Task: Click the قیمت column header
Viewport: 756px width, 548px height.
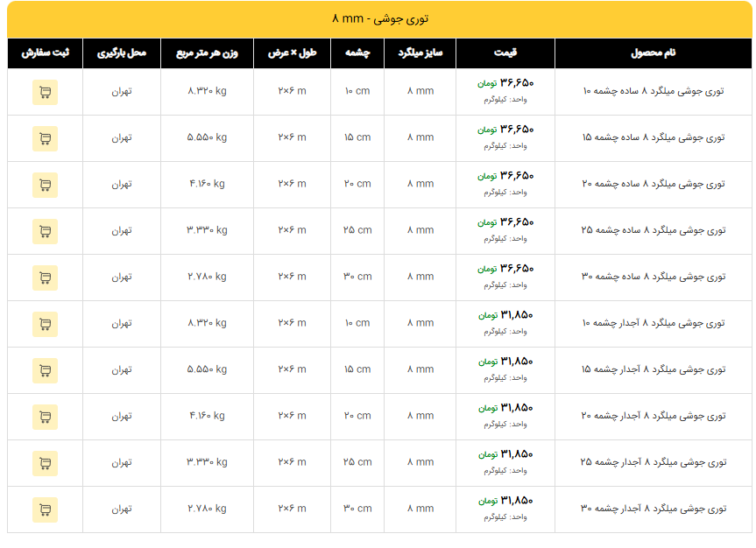Action: click(505, 53)
